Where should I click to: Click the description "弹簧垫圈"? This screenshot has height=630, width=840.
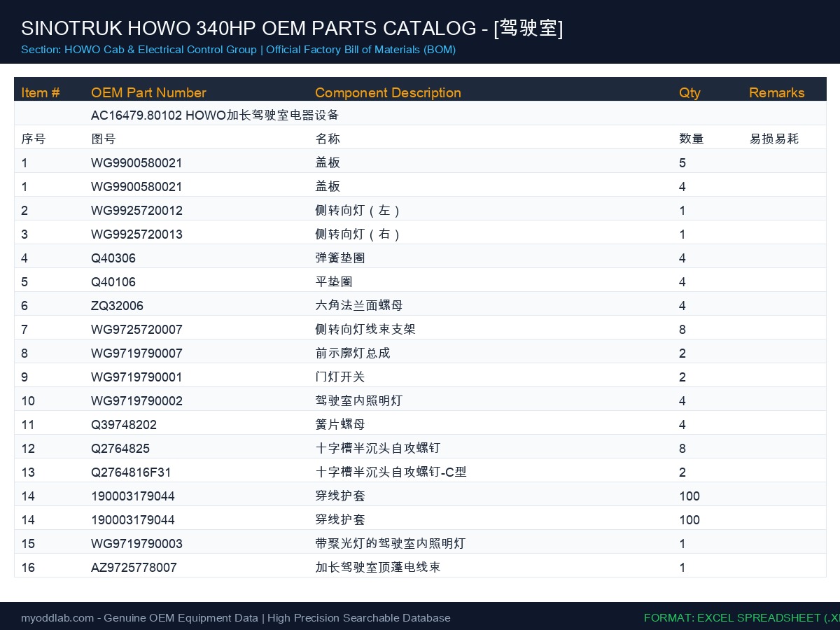340,258
